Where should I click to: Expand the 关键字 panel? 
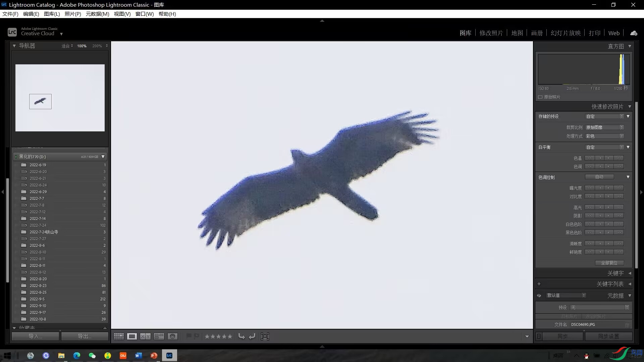[x=630, y=273]
